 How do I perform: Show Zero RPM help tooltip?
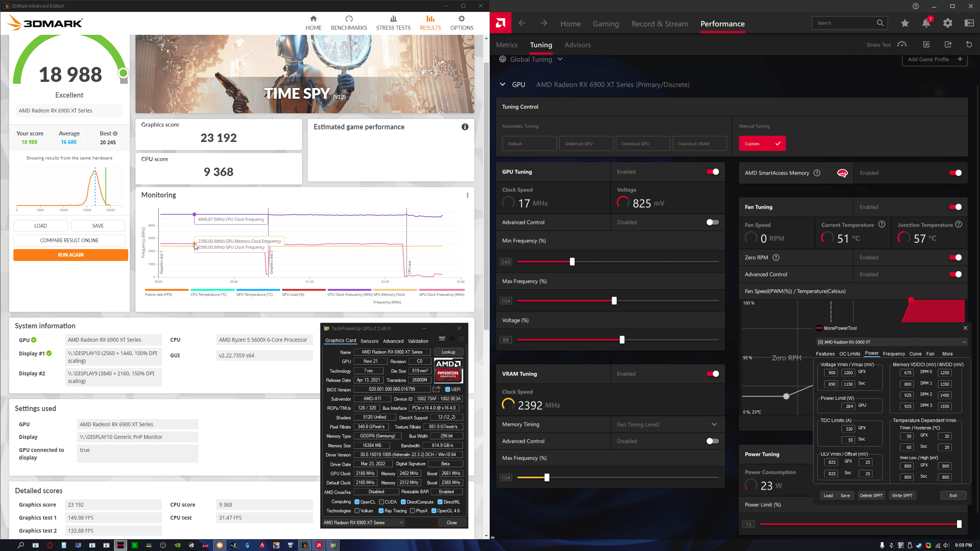[776, 258]
